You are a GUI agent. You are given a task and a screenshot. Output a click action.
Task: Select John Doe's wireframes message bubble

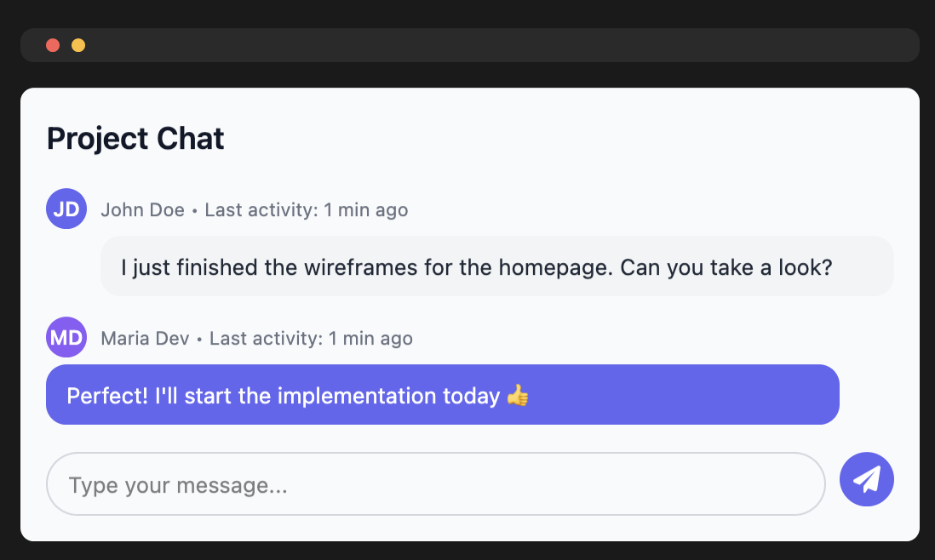pyautogui.click(x=497, y=266)
